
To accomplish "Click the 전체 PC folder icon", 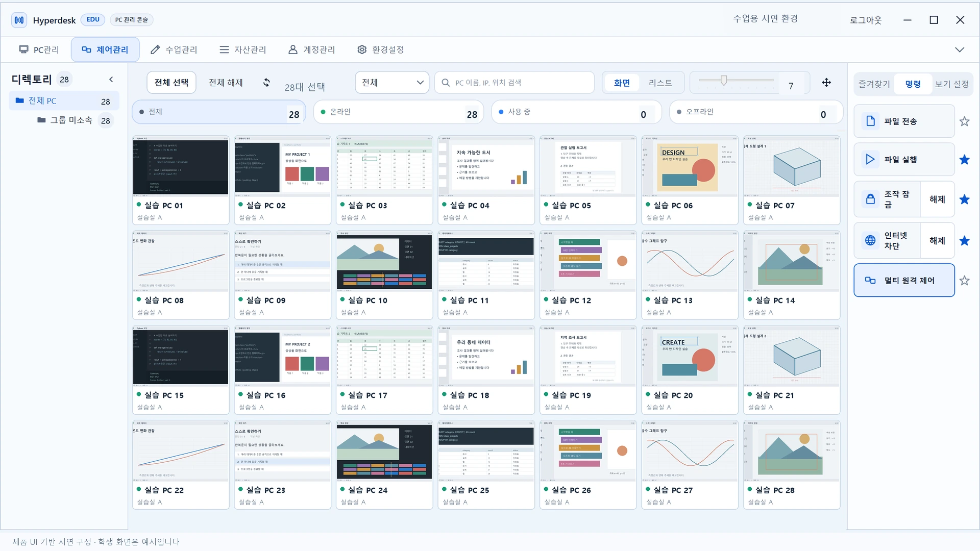I will pyautogui.click(x=20, y=101).
